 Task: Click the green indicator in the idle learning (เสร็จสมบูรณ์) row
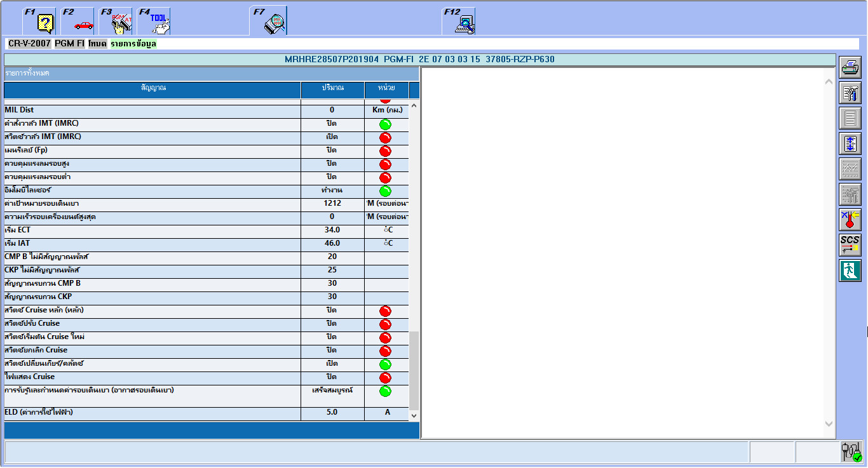pos(385,391)
